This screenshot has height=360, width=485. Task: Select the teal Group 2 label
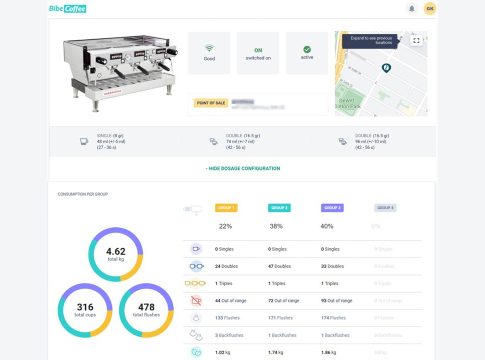(279, 208)
